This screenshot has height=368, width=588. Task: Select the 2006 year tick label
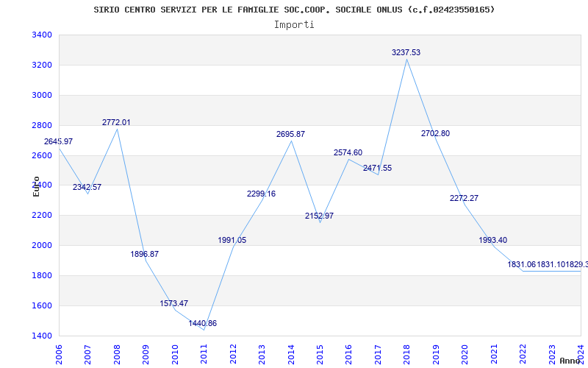(59, 354)
